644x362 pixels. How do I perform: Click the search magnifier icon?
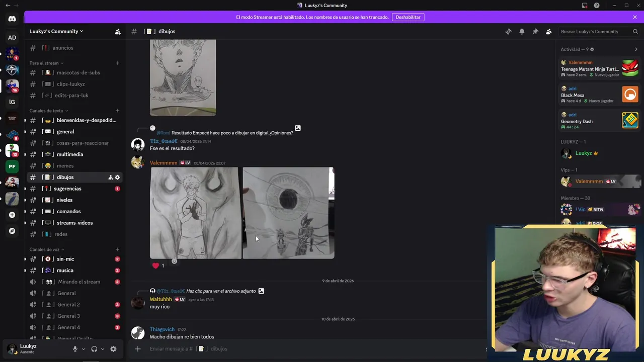[x=635, y=31]
